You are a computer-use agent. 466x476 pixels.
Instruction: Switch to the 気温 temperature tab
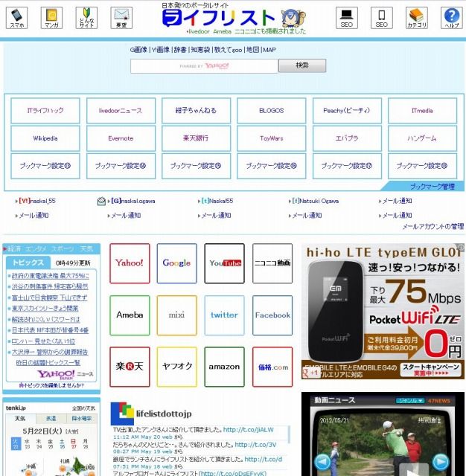pyautogui.click(x=51, y=418)
